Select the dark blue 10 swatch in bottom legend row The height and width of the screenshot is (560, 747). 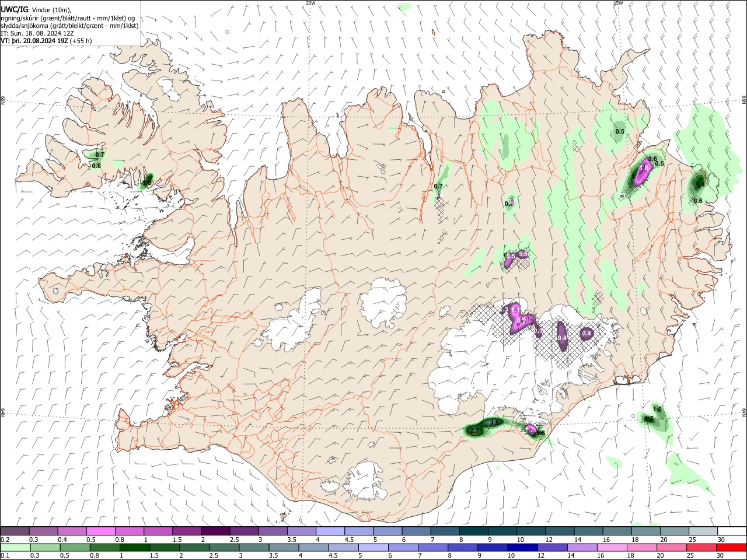[522, 548]
